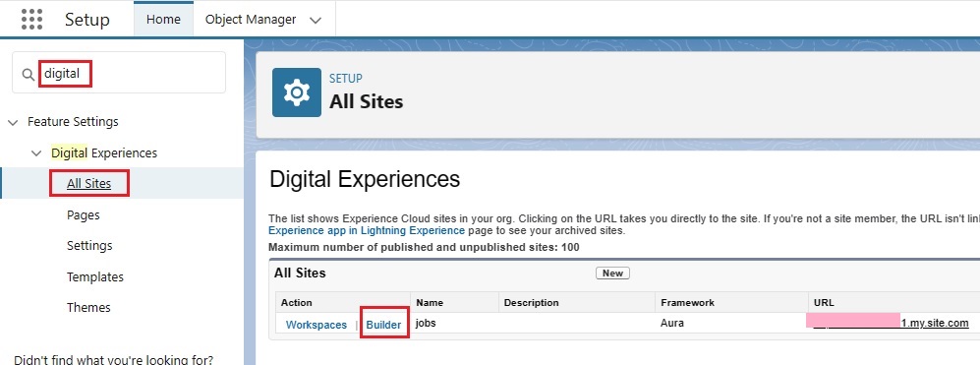
Task: Open Workspaces for the jobs site
Action: pos(317,325)
